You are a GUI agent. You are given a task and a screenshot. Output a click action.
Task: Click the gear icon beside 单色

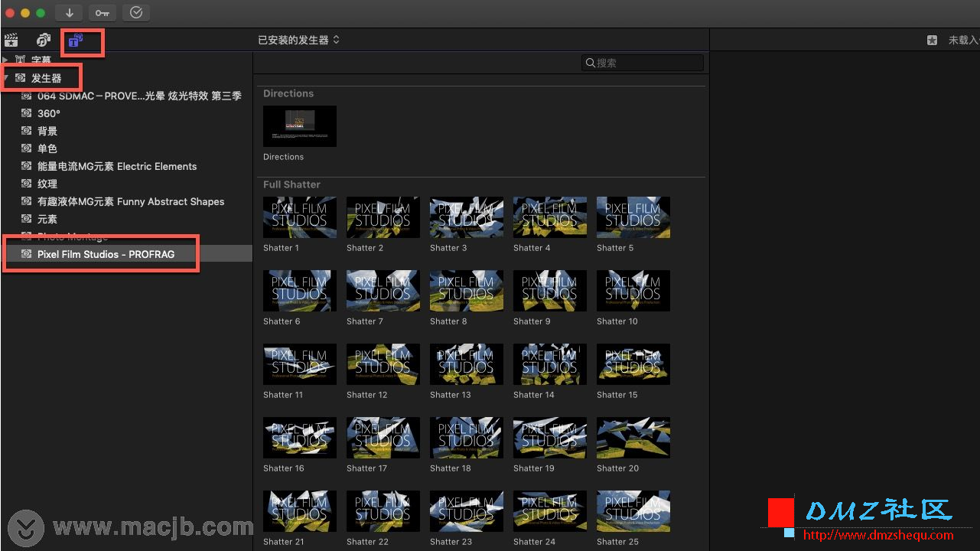point(27,148)
